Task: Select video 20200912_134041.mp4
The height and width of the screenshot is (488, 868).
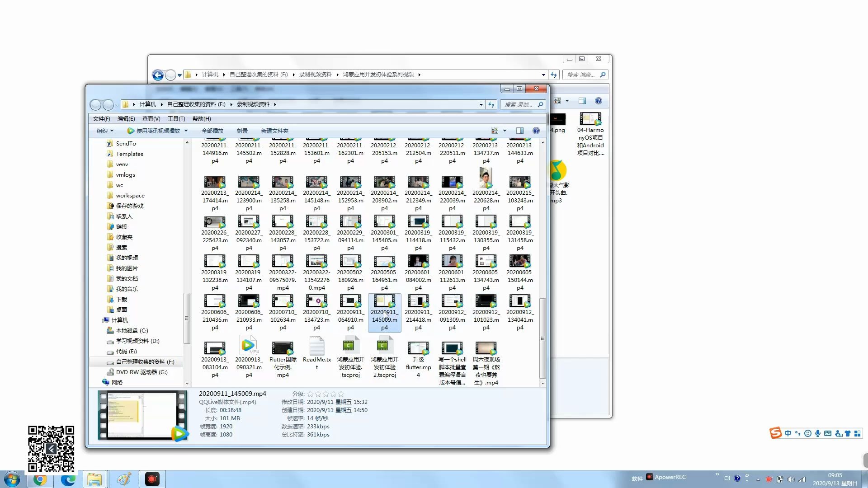Action: tap(520, 312)
